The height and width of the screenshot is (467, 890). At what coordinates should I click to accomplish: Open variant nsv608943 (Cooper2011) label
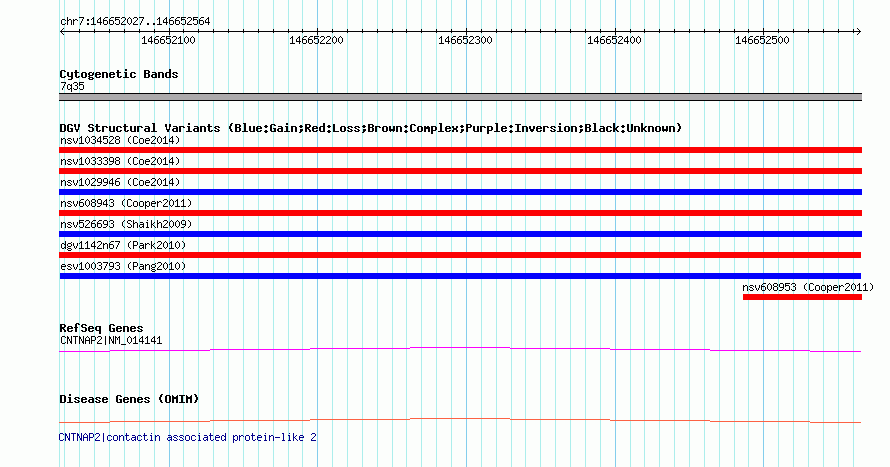click(126, 203)
